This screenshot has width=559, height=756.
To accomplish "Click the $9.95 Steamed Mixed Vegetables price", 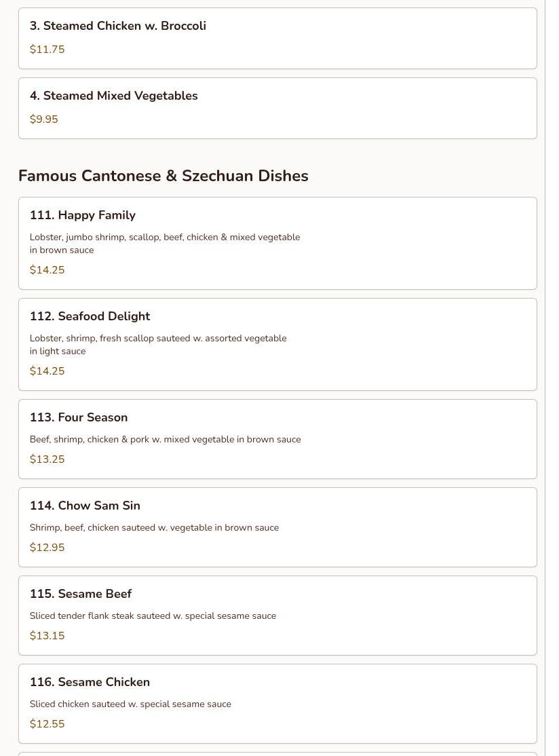I will coord(44,119).
